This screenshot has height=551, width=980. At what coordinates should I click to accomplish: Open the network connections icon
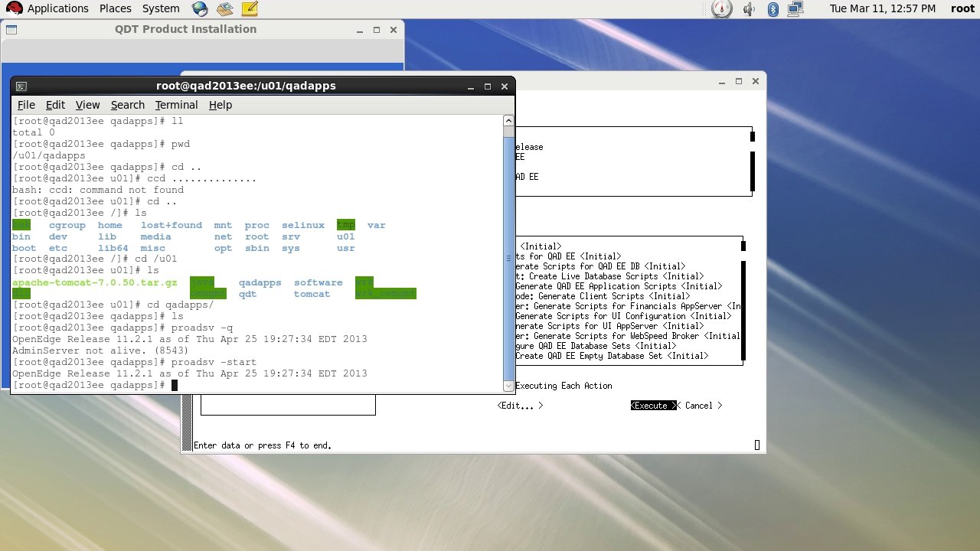795,9
